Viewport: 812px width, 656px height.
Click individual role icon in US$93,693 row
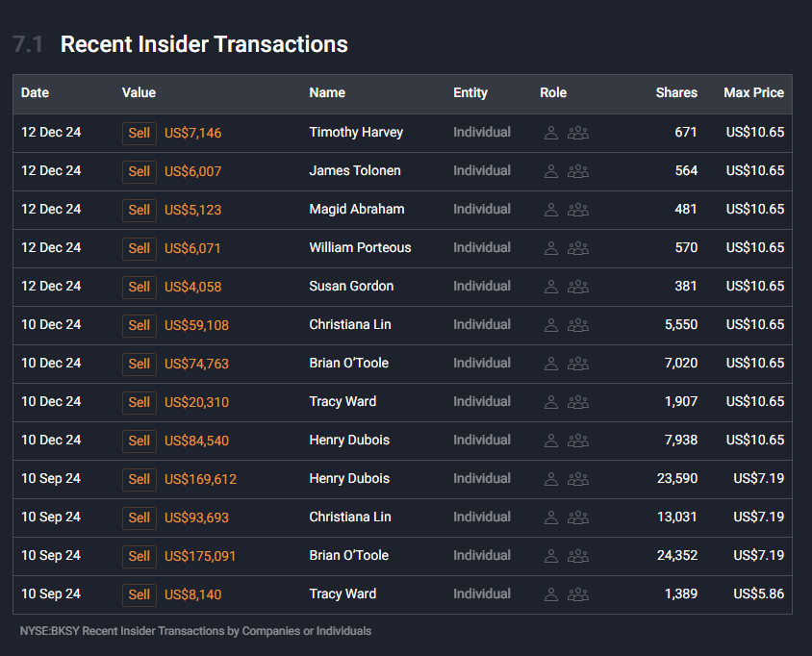[551, 517]
